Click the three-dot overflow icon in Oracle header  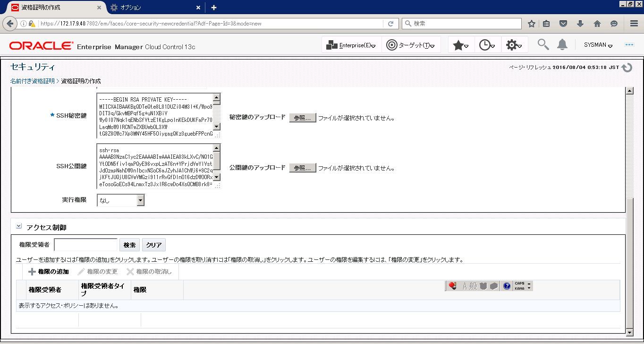[x=629, y=44]
